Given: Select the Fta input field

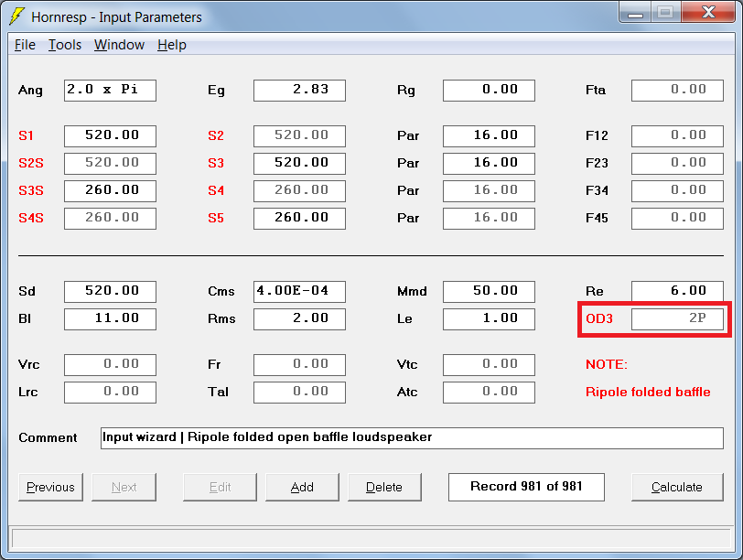Looking at the screenshot, I should pos(678,91).
